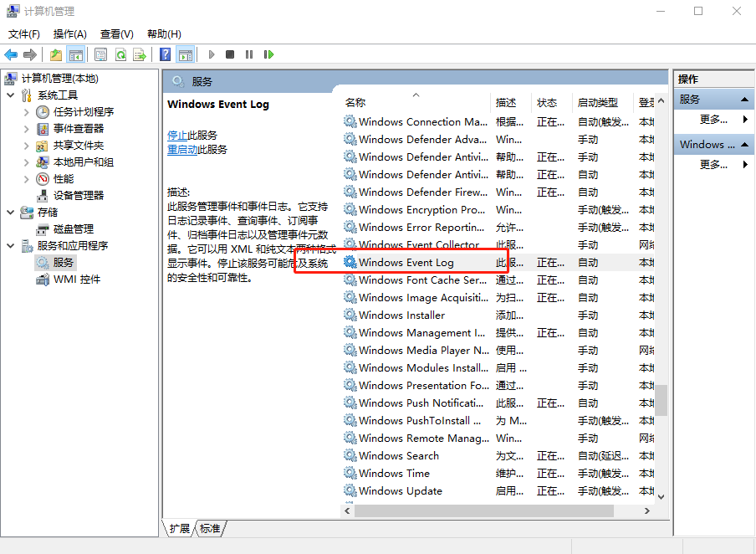The image size is (756, 554).
Task: Click the blue Help question mark icon
Action: click(165, 54)
